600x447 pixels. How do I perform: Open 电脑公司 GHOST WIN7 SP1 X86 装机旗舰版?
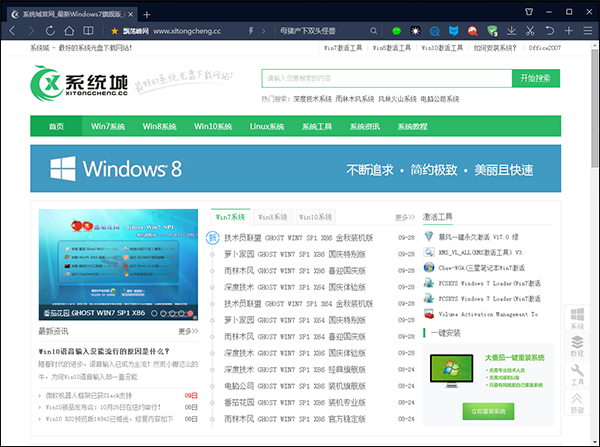[x=295, y=386]
